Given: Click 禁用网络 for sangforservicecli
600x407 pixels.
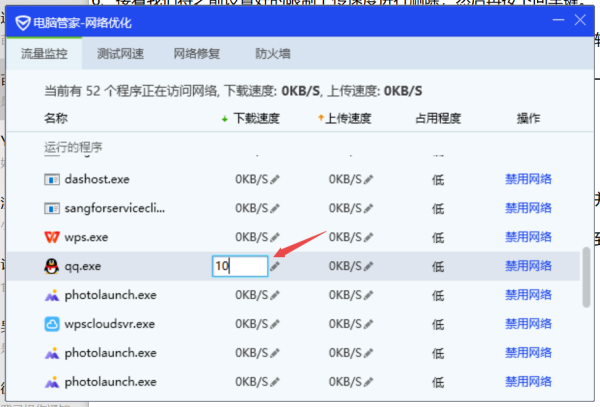Looking at the screenshot, I should pyautogui.click(x=528, y=208).
